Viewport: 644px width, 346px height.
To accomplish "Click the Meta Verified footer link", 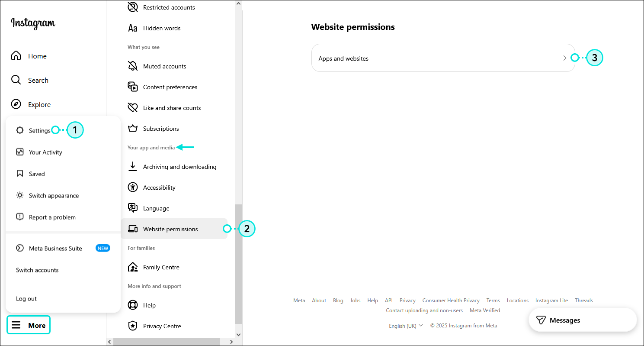I will pyautogui.click(x=484, y=310).
